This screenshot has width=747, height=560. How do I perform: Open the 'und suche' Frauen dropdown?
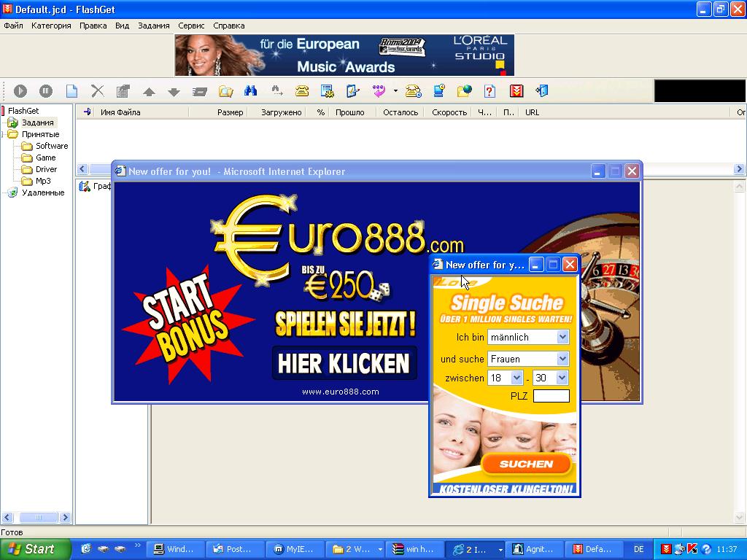click(528, 359)
